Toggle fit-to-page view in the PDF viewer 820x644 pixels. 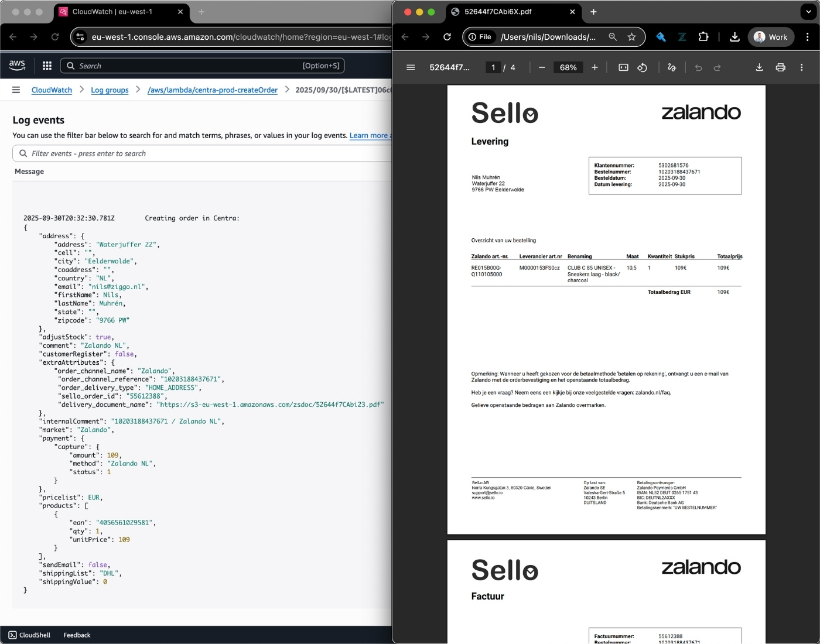[622, 67]
